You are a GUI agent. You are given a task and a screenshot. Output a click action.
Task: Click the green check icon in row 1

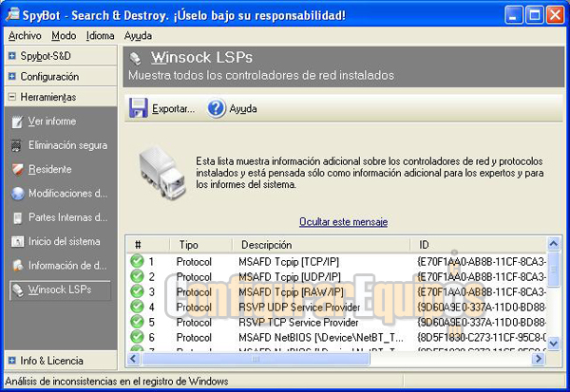point(137,261)
